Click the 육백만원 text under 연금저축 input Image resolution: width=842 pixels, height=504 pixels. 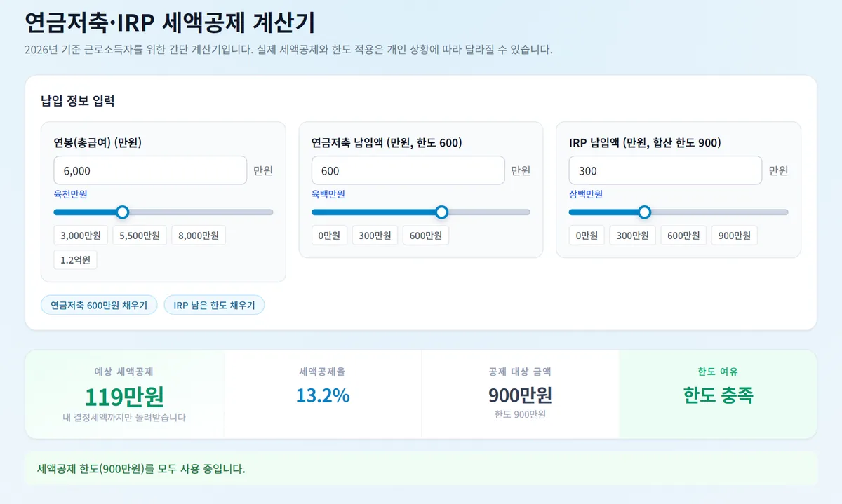click(x=328, y=194)
